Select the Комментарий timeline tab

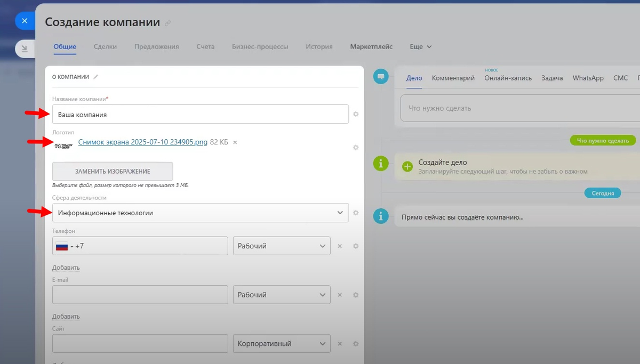(x=453, y=78)
